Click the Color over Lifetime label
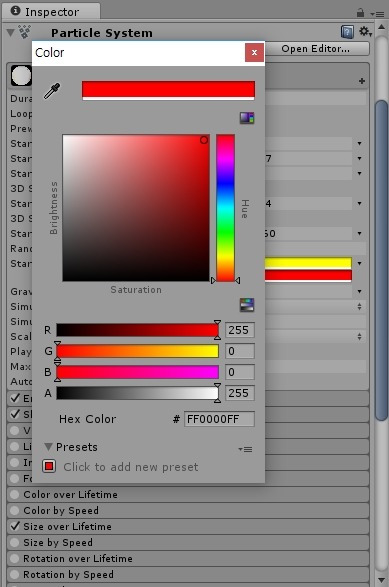 pos(70,495)
